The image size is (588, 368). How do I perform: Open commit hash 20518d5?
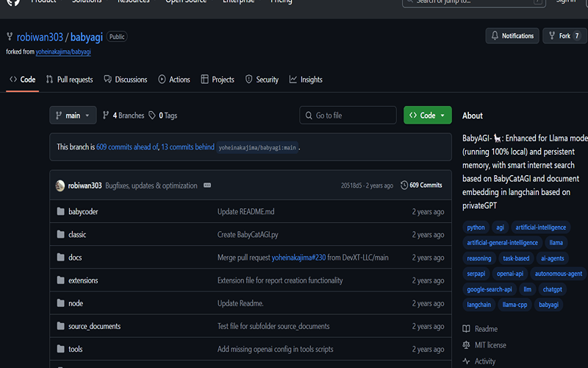pyautogui.click(x=351, y=185)
